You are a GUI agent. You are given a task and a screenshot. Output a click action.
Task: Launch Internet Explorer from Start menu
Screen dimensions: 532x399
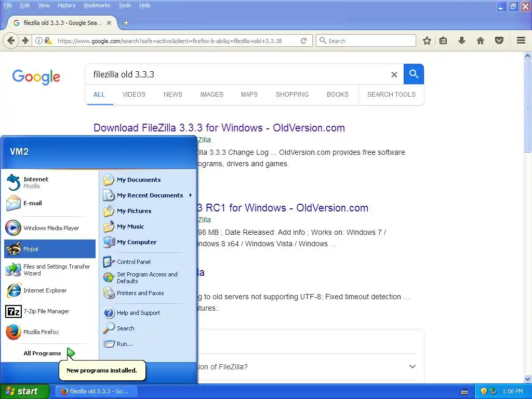(50, 290)
